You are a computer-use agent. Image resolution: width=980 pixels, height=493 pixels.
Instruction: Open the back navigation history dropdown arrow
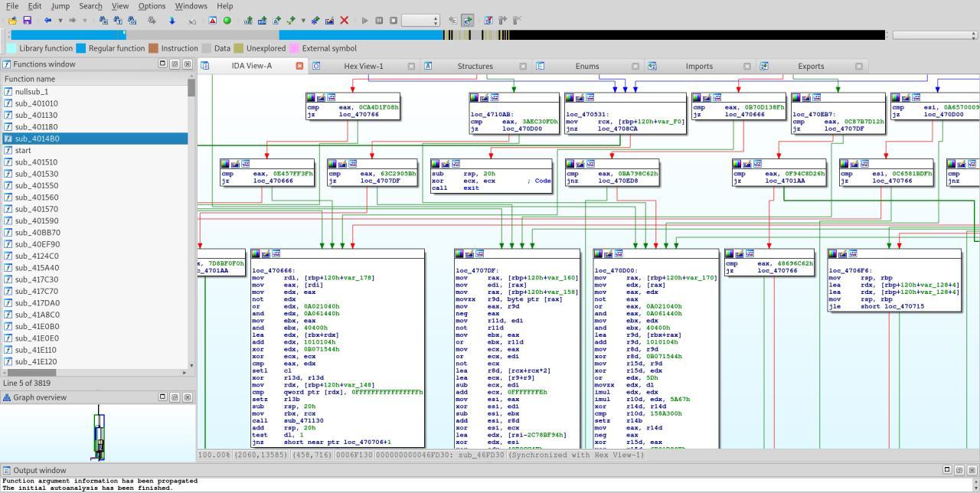tap(60, 19)
